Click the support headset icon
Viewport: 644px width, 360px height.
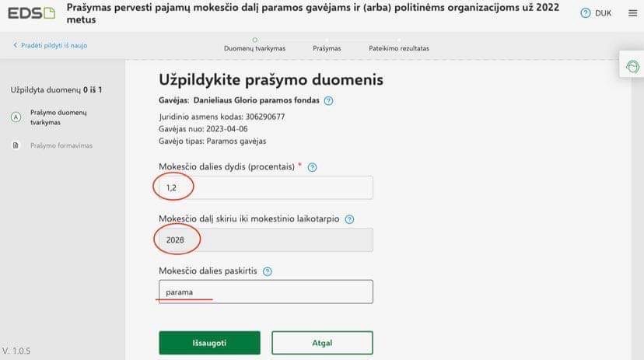click(633, 66)
